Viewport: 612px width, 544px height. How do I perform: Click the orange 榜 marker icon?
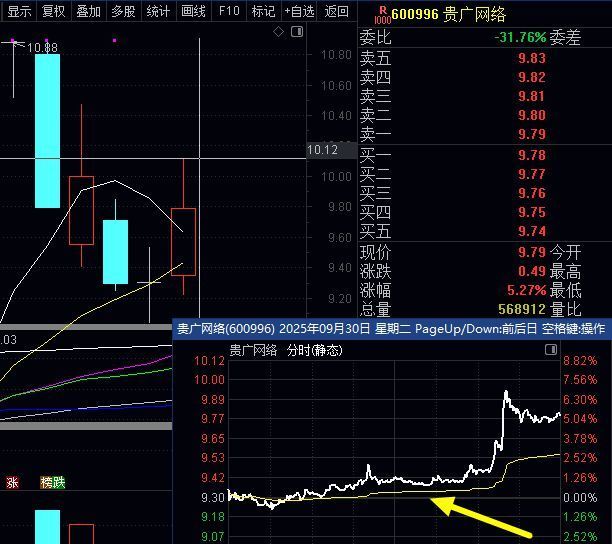46,482
